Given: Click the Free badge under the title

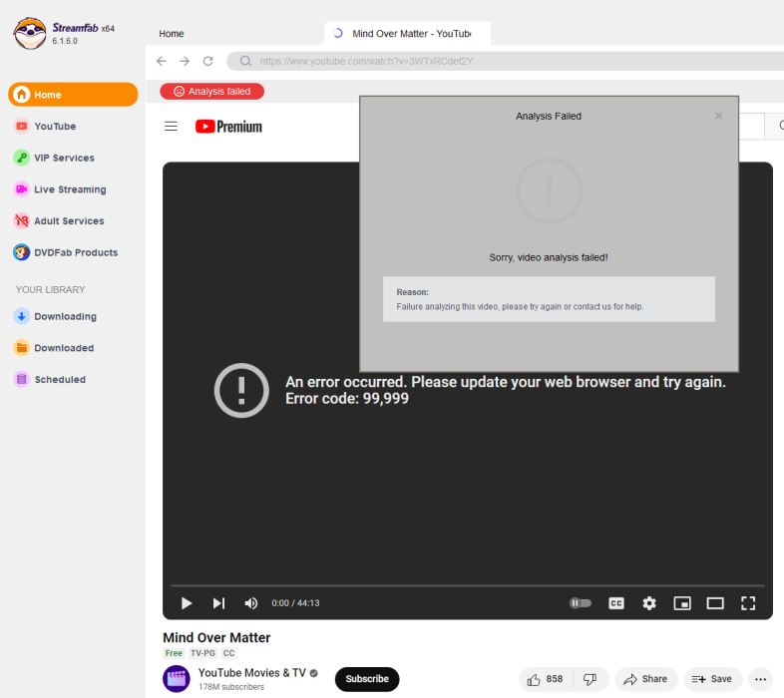Looking at the screenshot, I should coord(174,653).
